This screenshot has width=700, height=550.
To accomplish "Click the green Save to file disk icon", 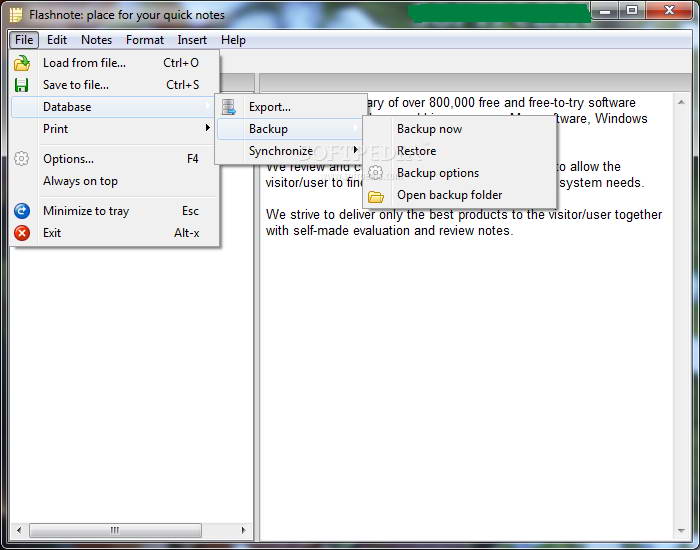I will point(21,85).
